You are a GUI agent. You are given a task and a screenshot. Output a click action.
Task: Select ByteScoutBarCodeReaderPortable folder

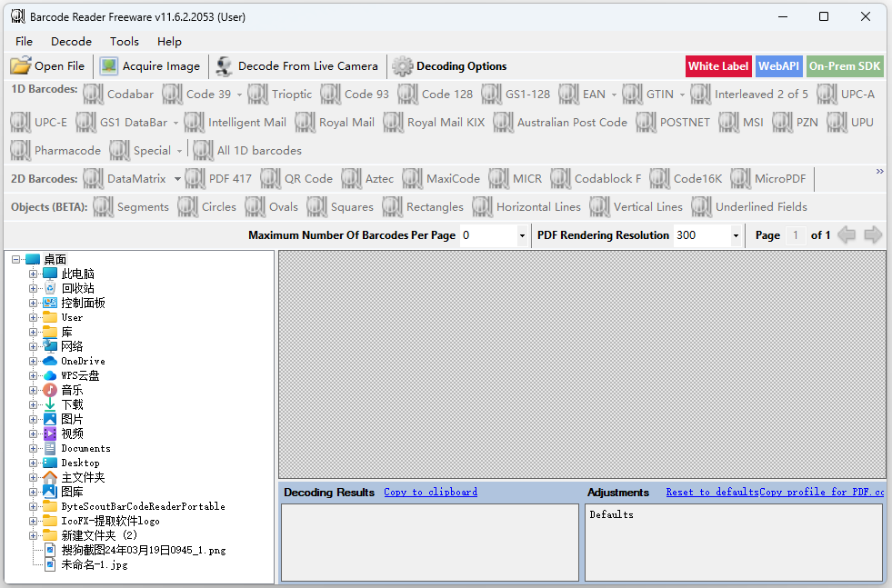coord(144,506)
